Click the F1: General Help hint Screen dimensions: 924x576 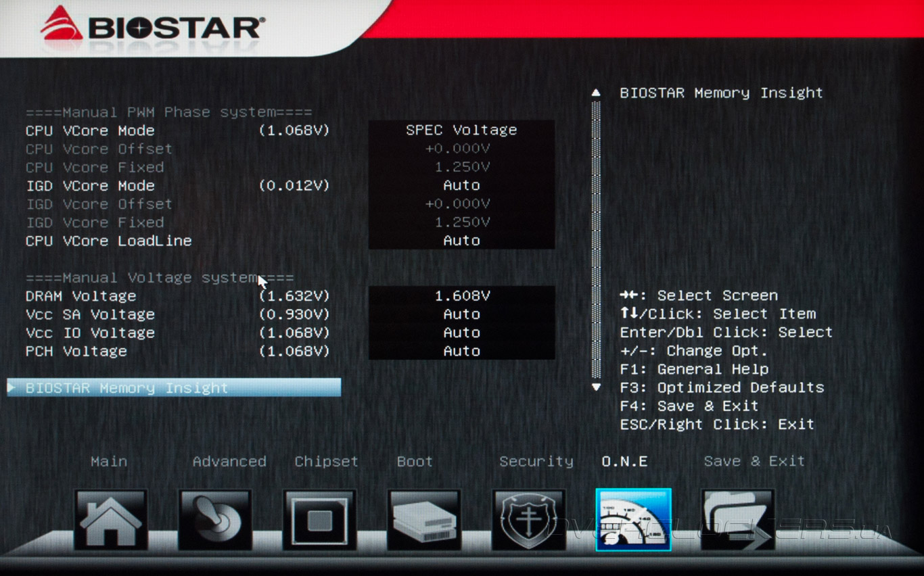pos(694,369)
